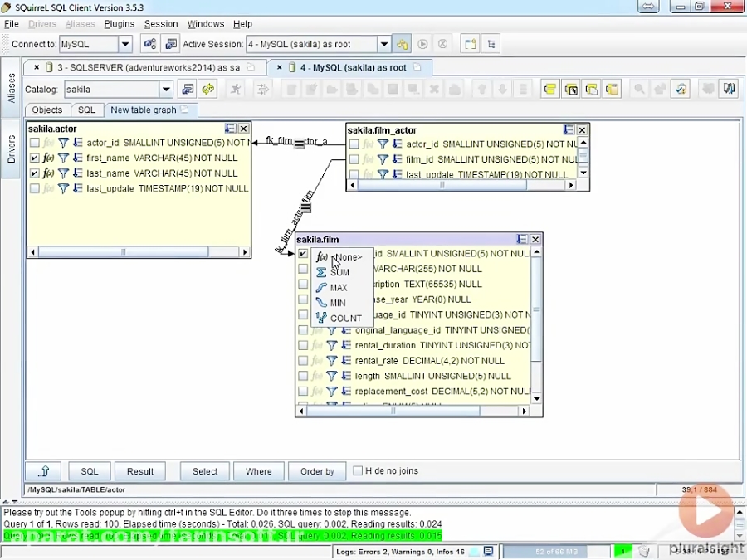Check the actor_id checkbox in sakila.actor
The height and width of the screenshot is (560, 747).
[x=34, y=143]
